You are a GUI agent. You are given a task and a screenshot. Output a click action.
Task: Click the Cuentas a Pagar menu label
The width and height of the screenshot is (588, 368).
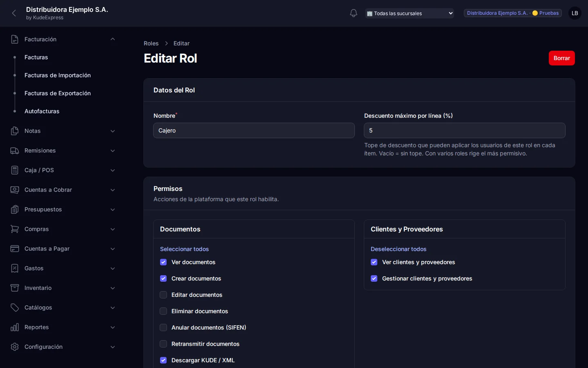[47, 249]
